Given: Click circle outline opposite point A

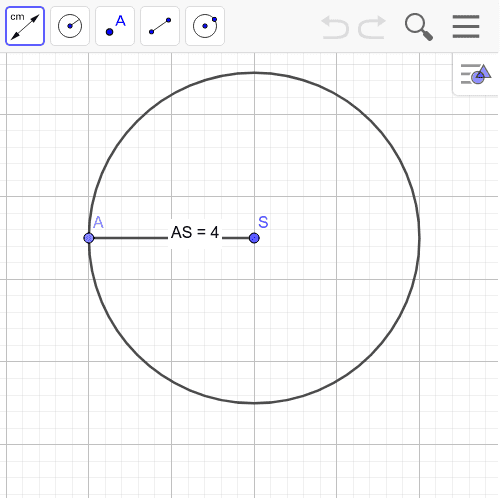Looking at the screenshot, I should pyautogui.click(x=419, y=238).
